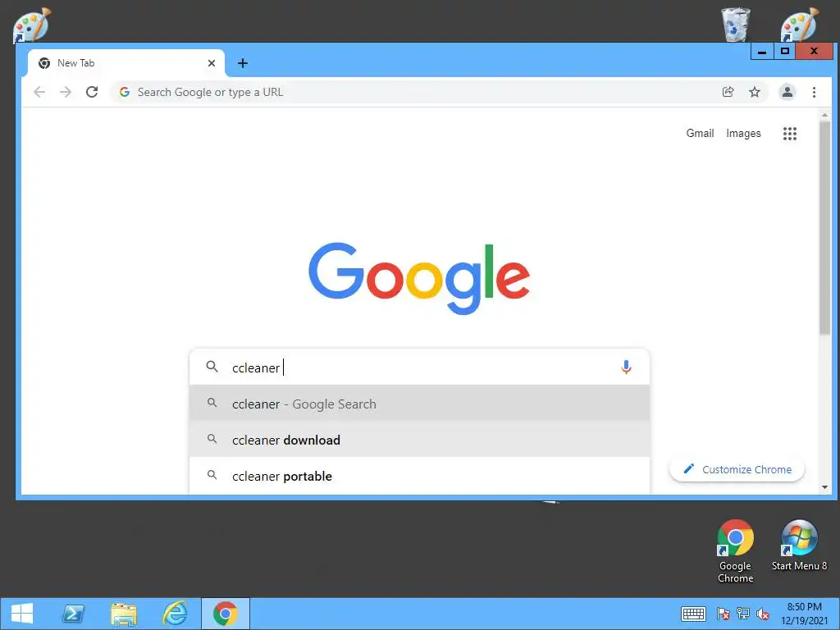This screenshot has width=840, height=630.
Task: Select the Google Chrome desktop shortcut
Action: pyautogui.click(x=735, y=552)
